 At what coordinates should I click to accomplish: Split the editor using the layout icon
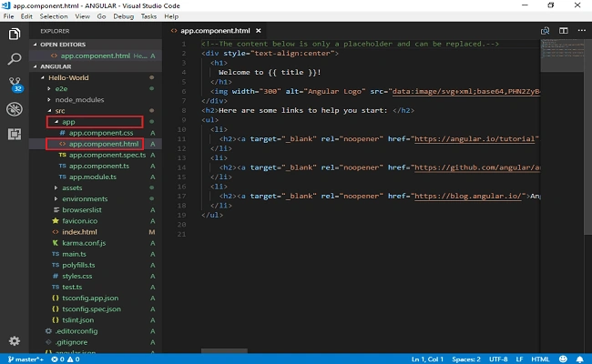pos(563,31)
